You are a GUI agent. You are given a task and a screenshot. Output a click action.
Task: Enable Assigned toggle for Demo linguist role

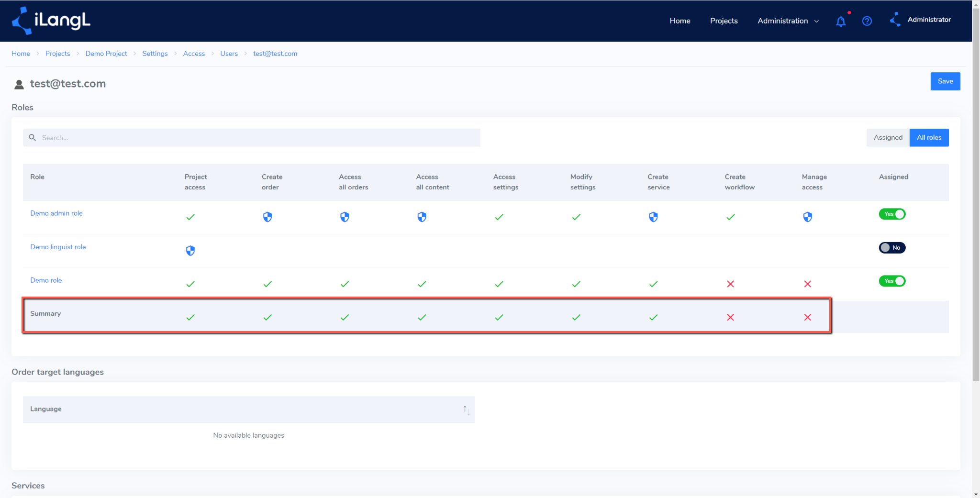[892, 247]
